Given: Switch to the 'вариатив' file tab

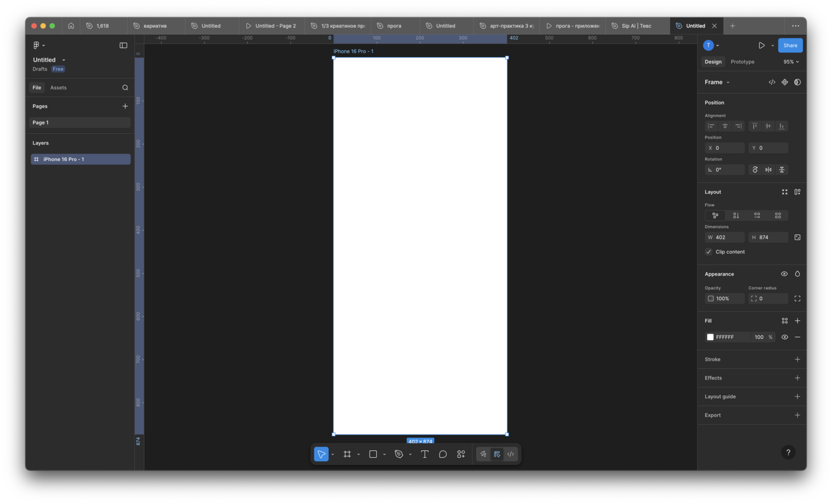Looking at the screenshot, I should [155, 26].
